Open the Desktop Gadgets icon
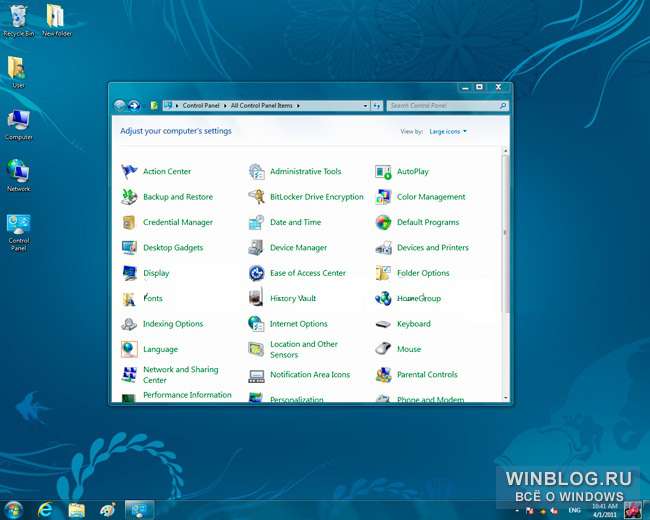The width and height of the screenshot is (650, 520). coord(129,248)
